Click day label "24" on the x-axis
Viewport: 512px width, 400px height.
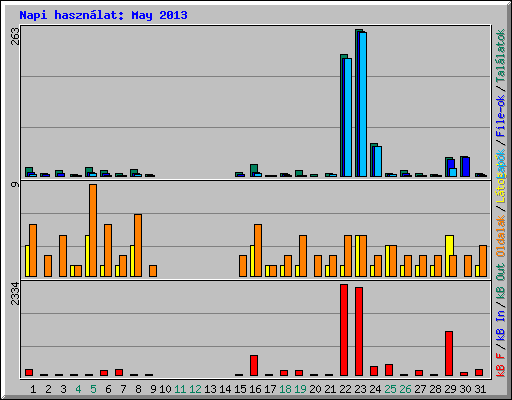(375, 389)
